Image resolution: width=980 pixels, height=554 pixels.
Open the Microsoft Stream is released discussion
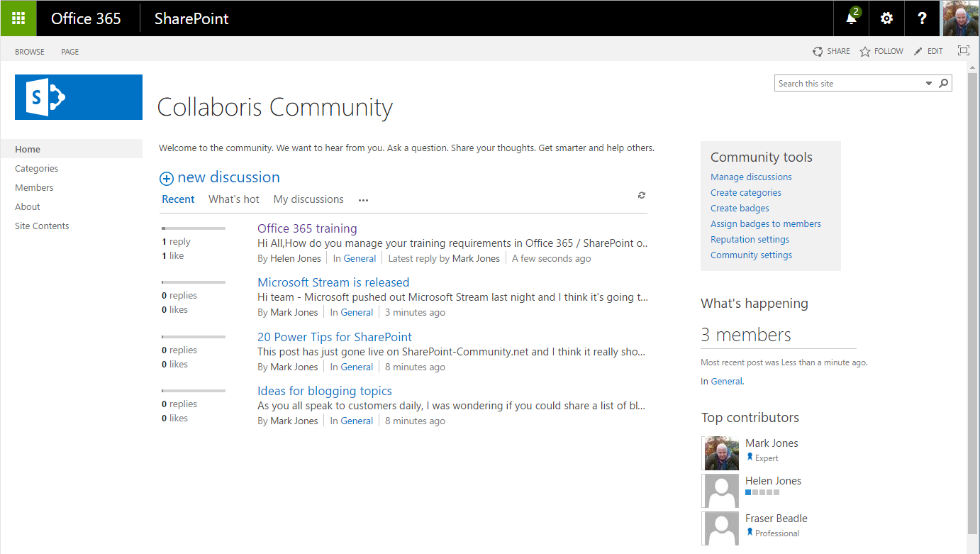point(333,282)
